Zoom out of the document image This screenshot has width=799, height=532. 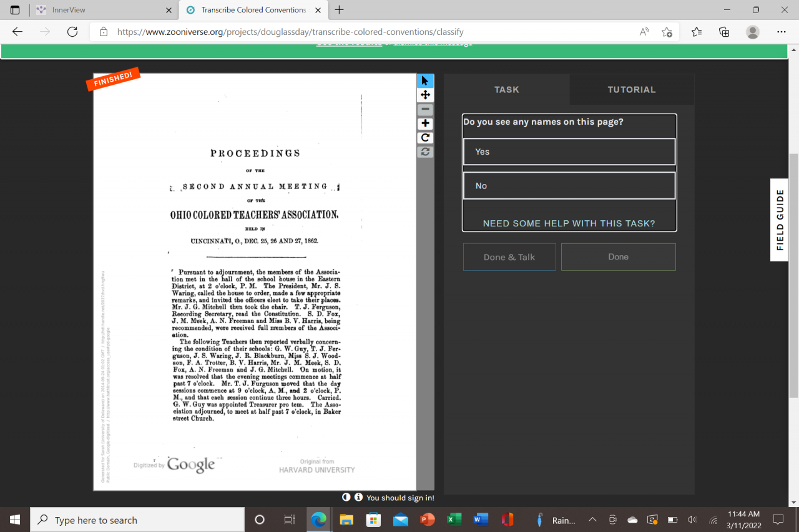click(425, 109)
